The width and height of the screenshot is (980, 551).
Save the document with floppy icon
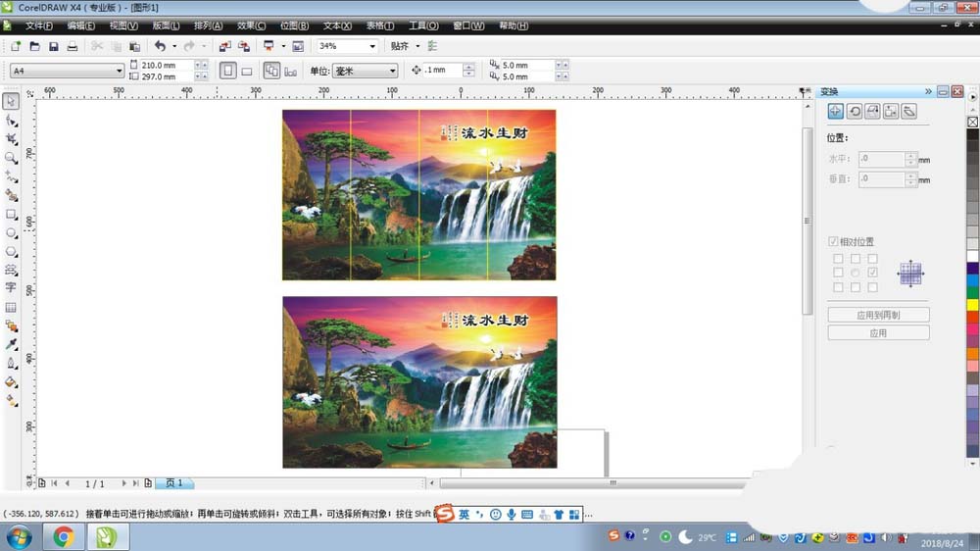click(54, 46)
